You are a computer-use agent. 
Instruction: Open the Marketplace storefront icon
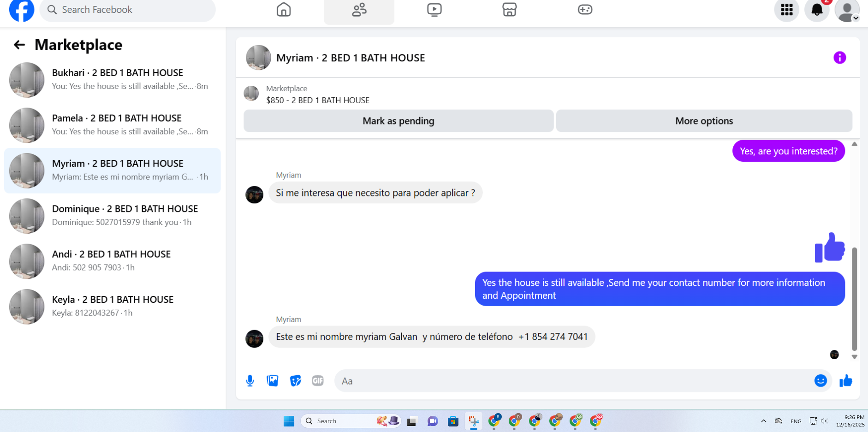click(x=509, y=10)
